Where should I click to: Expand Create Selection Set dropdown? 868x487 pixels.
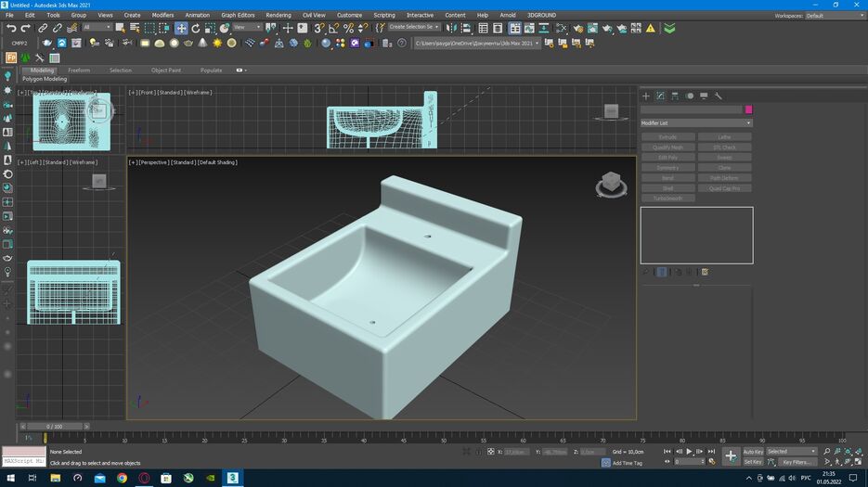point(413,27)
